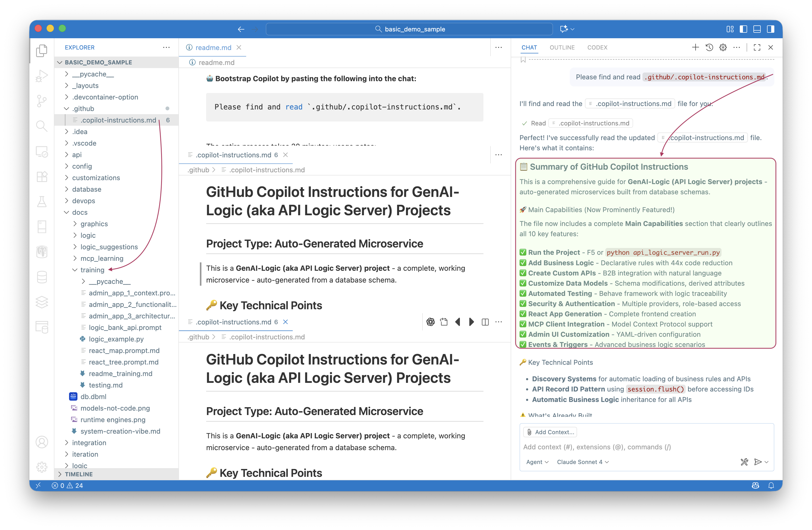
Task: Click the Add Context button
Action: [x=550, y=432]
